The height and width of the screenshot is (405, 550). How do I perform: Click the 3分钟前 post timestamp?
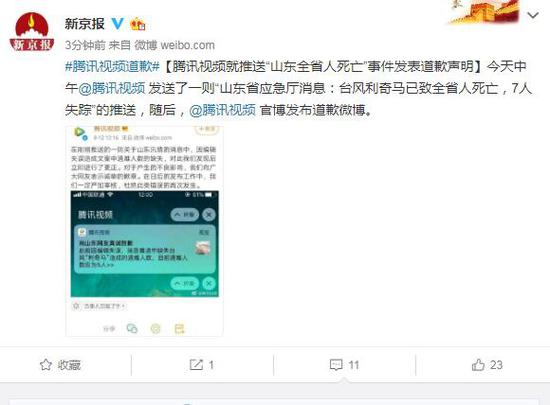click(85, 45)
